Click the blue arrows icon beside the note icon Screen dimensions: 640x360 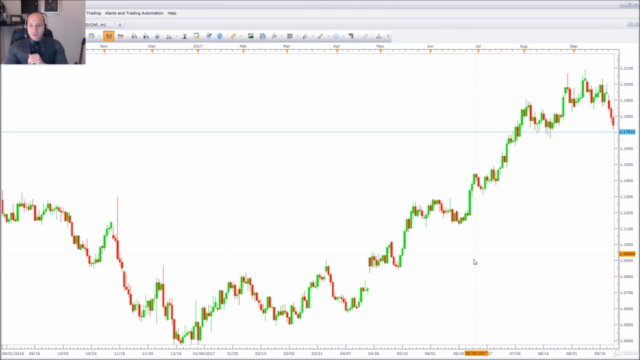[x=209, y=36]
